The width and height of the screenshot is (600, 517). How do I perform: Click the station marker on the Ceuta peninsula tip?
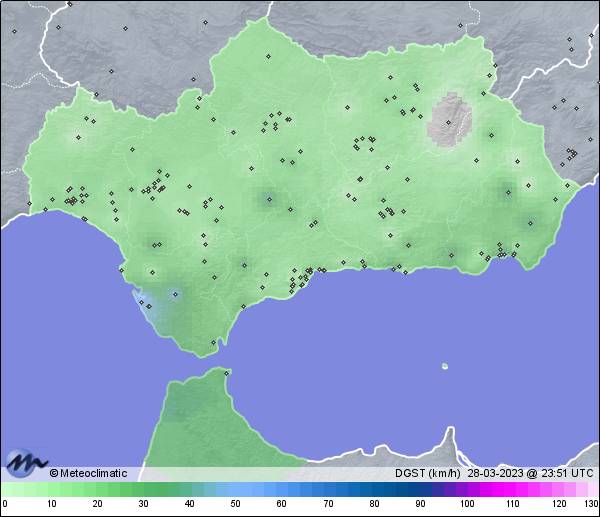tap(227, 373)
